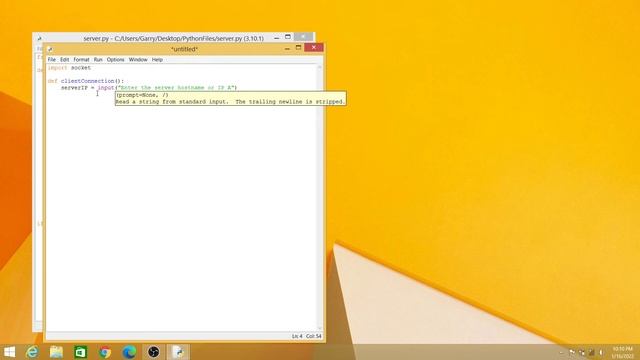Click the Python icon in untitled title bar
Screen dimensions: 640x360
point(50,49)
